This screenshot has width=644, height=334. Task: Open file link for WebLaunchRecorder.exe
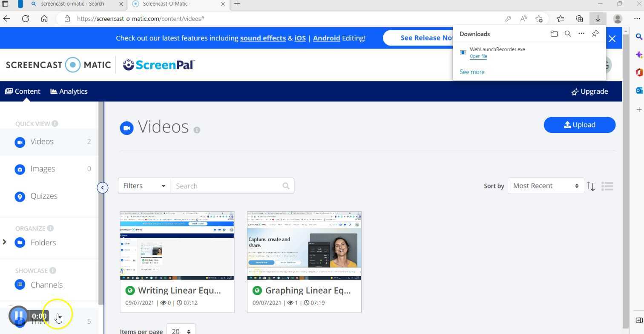[x=478, y=56]
